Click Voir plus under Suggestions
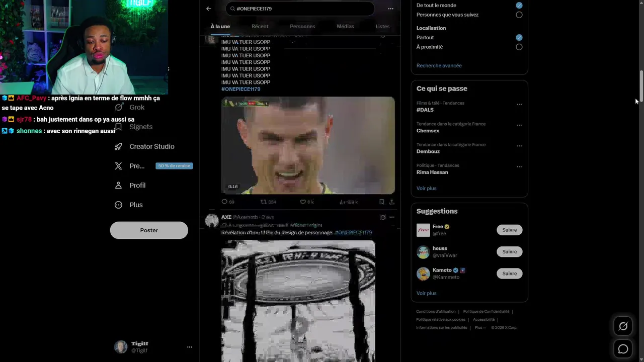Image resolution: width=644 pixels, height=362 pixels. pos(426,293)
